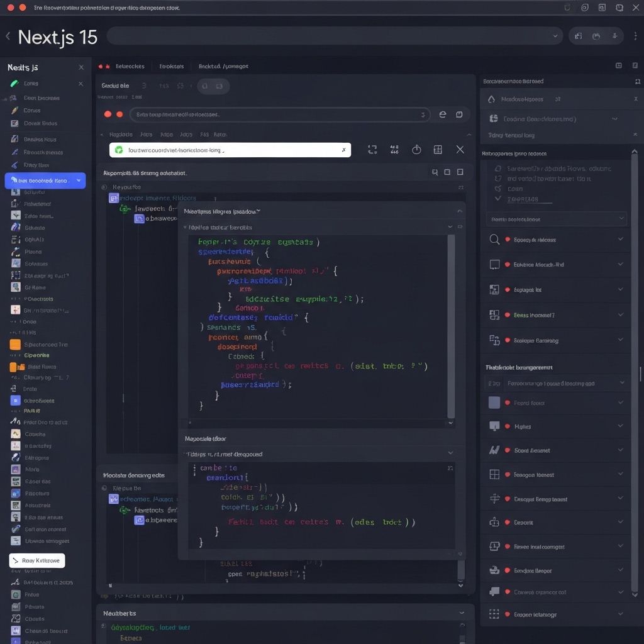Expand the chevron on the magnifier row
644x644 pixels.
[x=621, y=240]
